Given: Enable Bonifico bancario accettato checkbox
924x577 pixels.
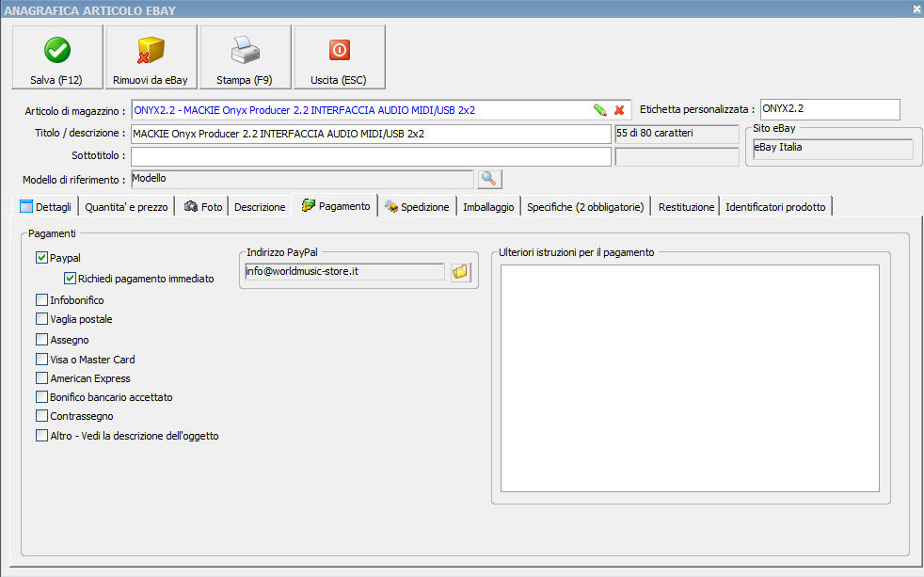Looking at the screenshot, I should pyautogui.click(x=41, y=396).
